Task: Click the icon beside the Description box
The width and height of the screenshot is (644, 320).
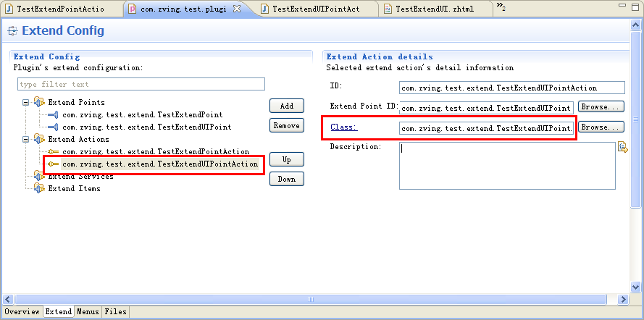Action: click(622, 148)
